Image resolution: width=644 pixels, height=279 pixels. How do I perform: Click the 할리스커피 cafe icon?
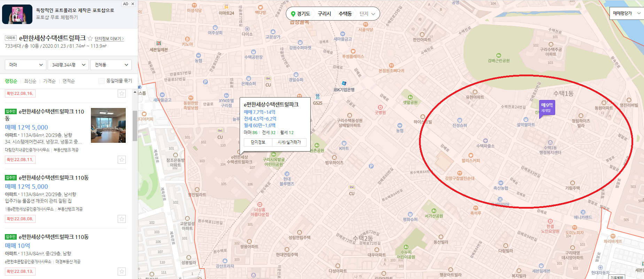tap(471, 155)
